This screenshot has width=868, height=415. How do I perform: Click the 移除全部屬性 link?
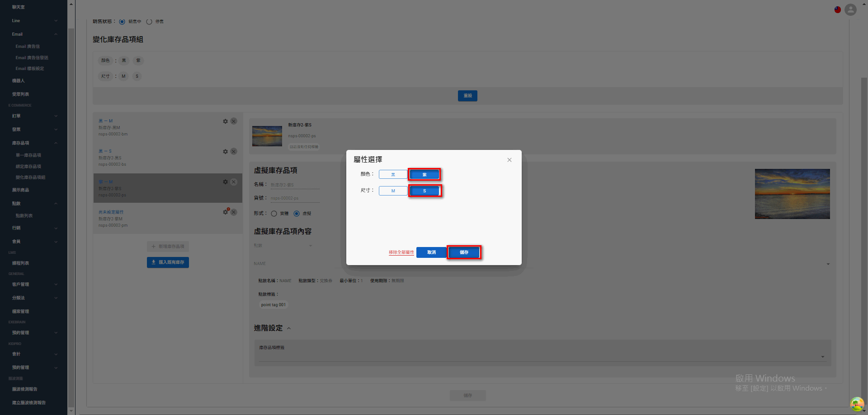point(401,252)
